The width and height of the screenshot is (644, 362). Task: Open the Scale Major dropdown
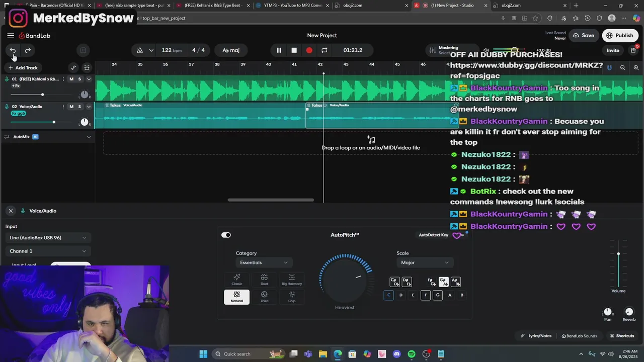425,262
